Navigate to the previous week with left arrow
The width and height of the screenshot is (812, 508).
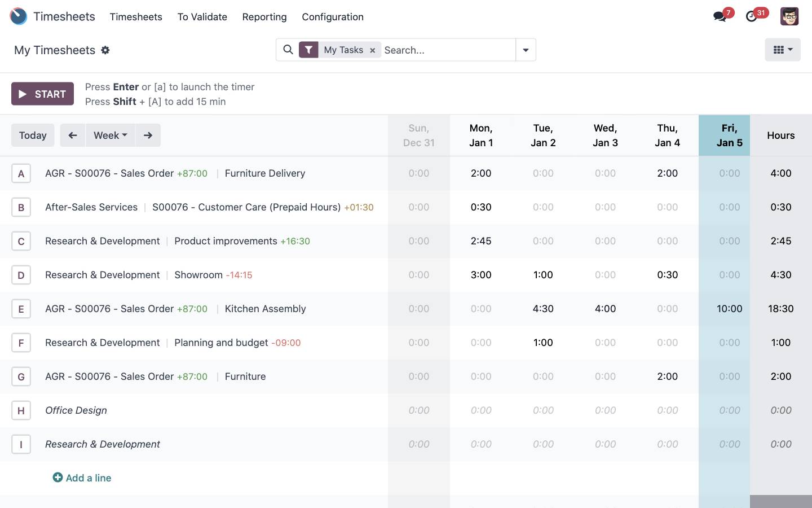pyautogui.click(x=72, y=135)
